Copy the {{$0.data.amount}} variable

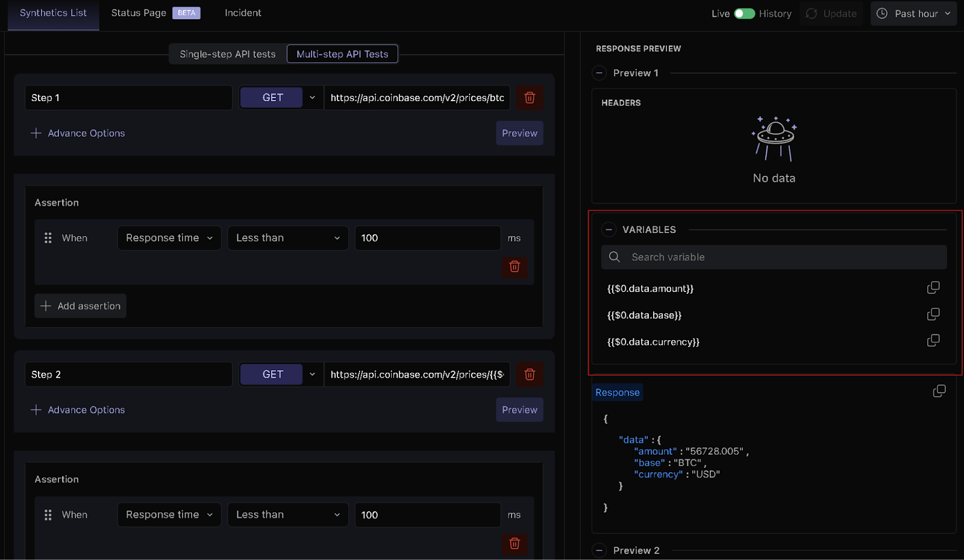coord(933,287)
